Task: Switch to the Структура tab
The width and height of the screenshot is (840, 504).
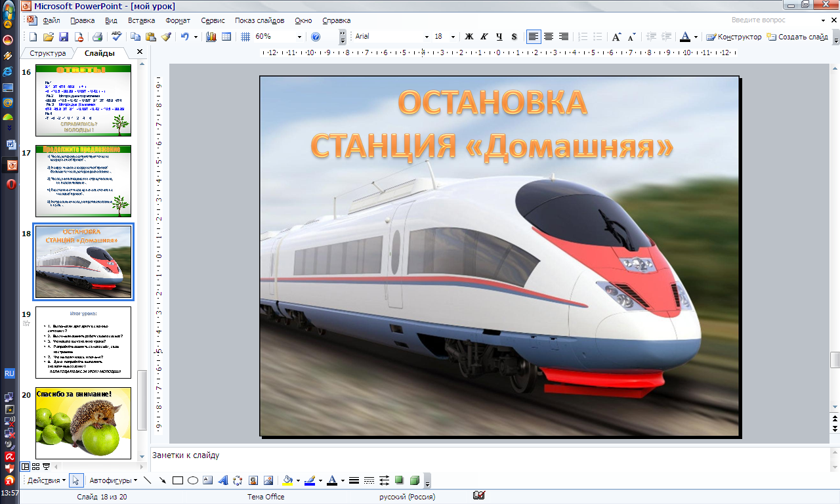Action: click(48, 53)
